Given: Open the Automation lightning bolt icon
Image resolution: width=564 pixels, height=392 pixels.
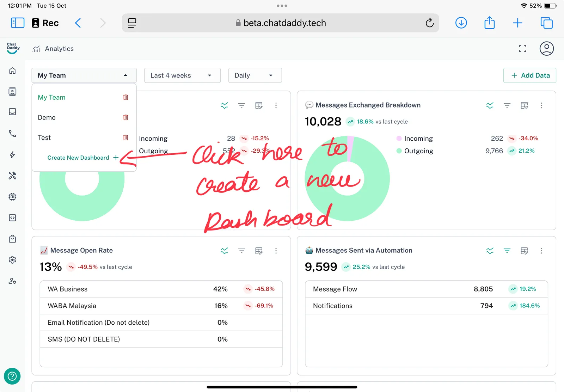Looking at the screenshot, I should (12, 155).
